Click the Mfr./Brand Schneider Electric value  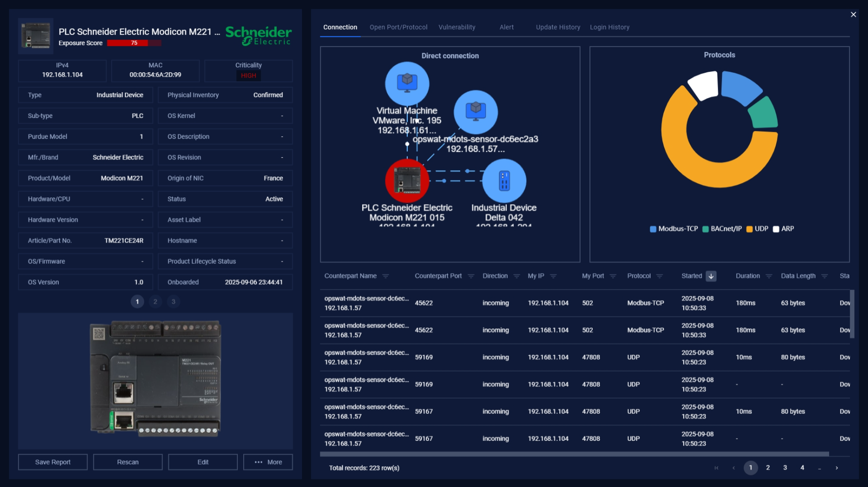[118, 158]
